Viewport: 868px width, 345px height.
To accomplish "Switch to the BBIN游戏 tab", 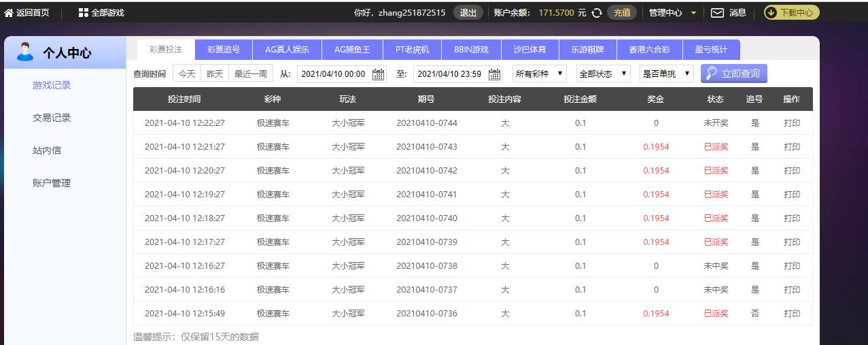I will pyautogui.click(x=472, y=50).
